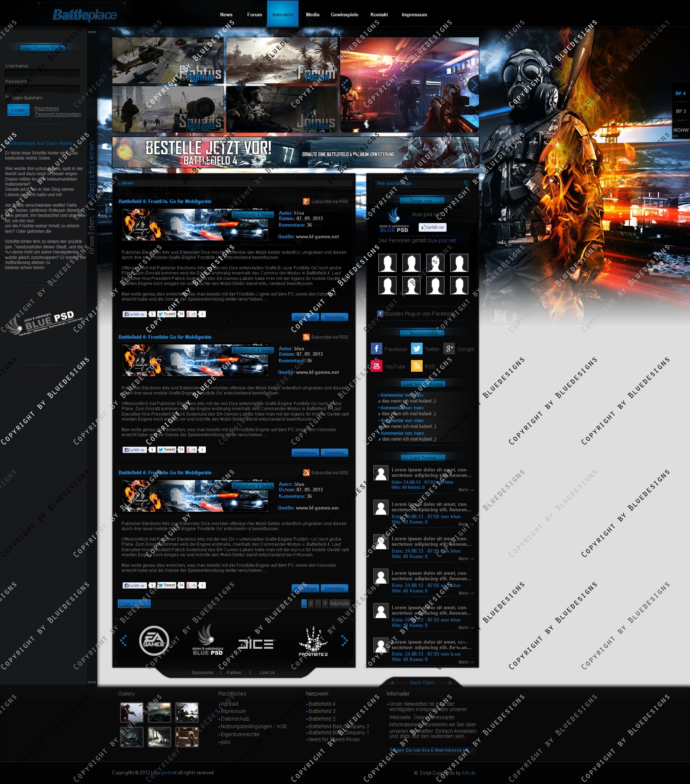The width and height of the screenshot is (690, 784).
Task: Collapse sidebar with bottom arrows icon
Action: [x=92, y=682]
